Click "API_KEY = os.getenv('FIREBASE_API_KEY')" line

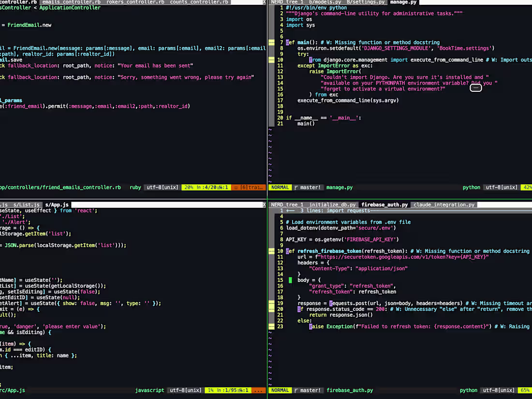(342, 239)
